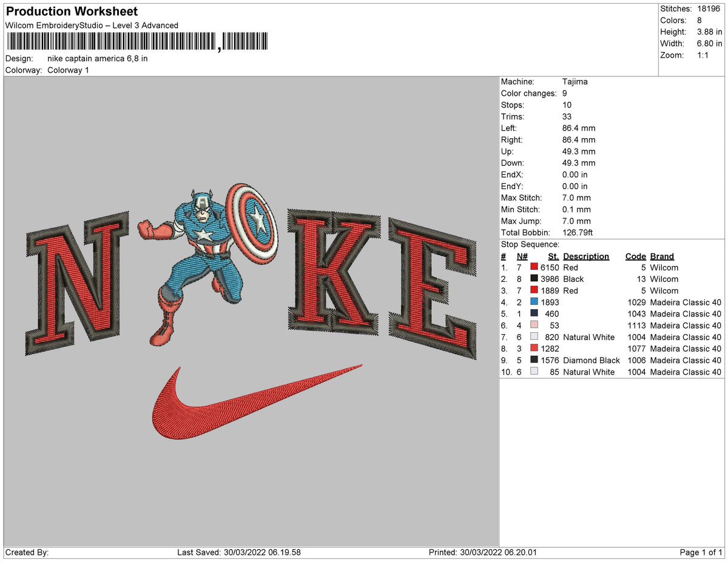Viewport: 728px width, 562px height.
Task: Click the 'Diamond Black' description
Action: click(591, 360)
